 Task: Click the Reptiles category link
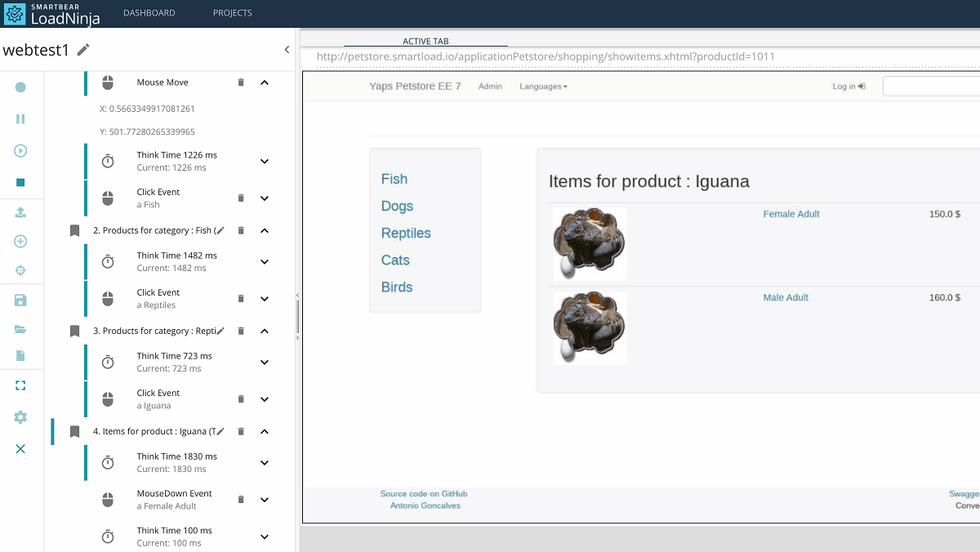(406, 233)
